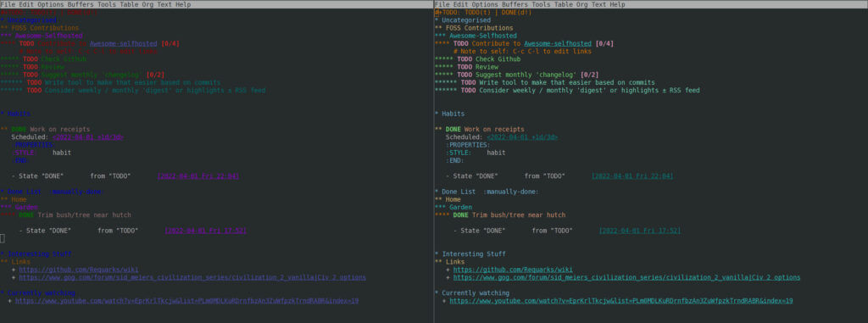The width and height of the screenshot is (868, 323).
Task: Open the File menu in the left window
Action: 8,4
